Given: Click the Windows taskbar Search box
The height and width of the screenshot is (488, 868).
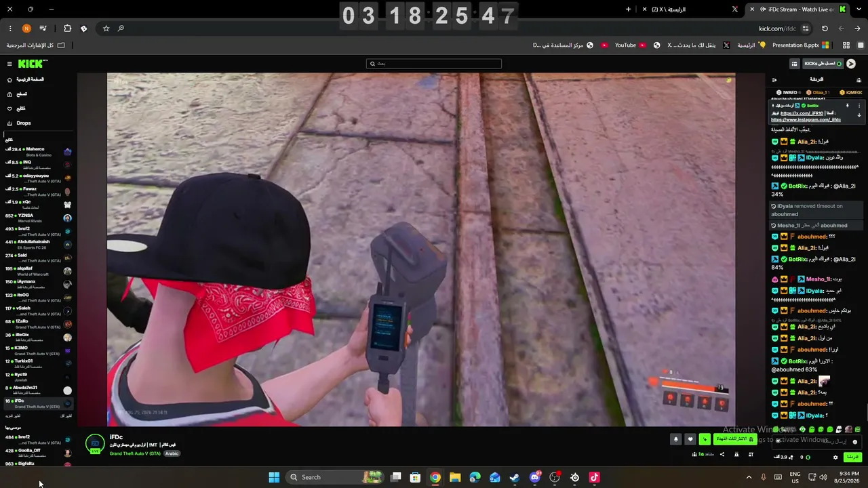Looking at the screenshot, I should click(x=335, y=477).
